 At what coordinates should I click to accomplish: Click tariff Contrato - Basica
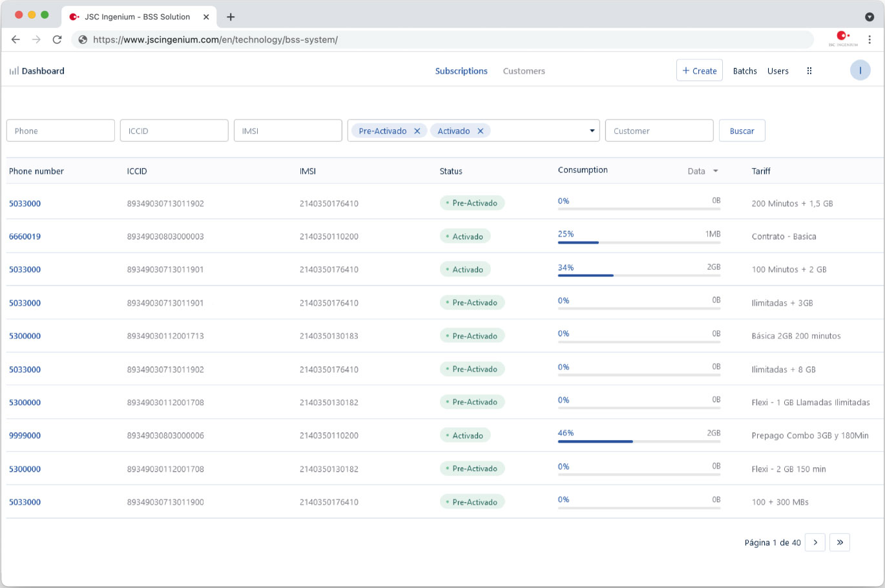(x=784, y=236)
